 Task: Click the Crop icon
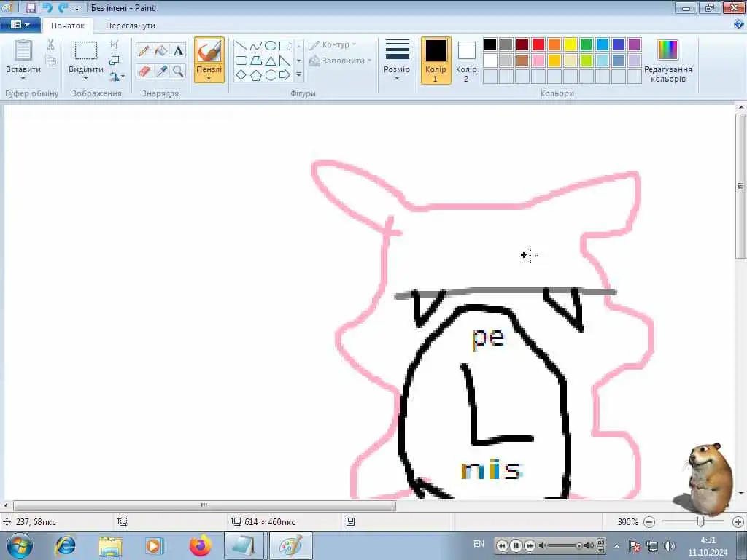tap(115, 44)
